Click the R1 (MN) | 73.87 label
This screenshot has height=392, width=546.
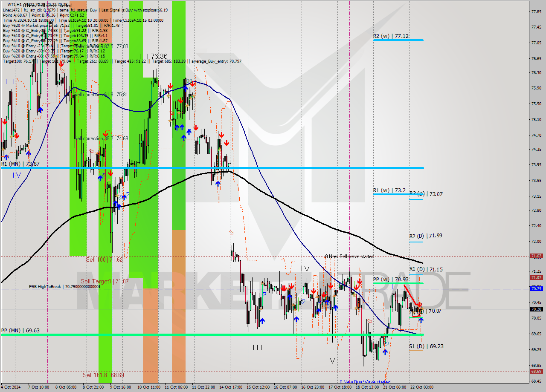pos(20,164)
